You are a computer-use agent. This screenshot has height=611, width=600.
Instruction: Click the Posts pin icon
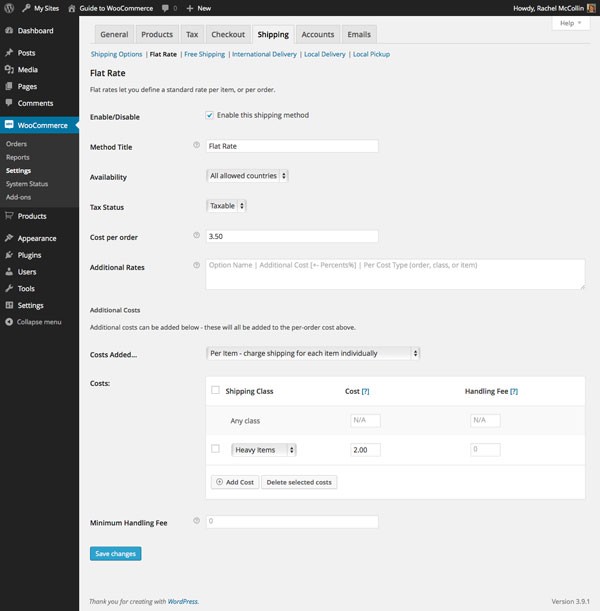pos(9,53)
